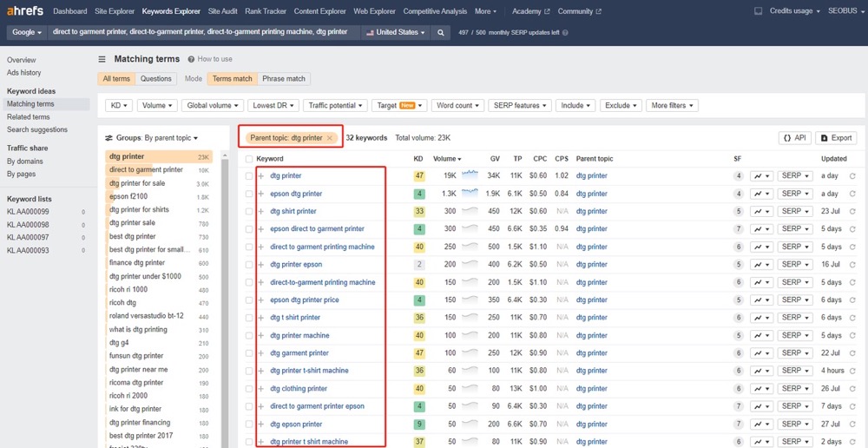Open the SERP features filter dropdown
Image resolution: width=868 pixels, height=448 pixels.
[x=520, y=105]
